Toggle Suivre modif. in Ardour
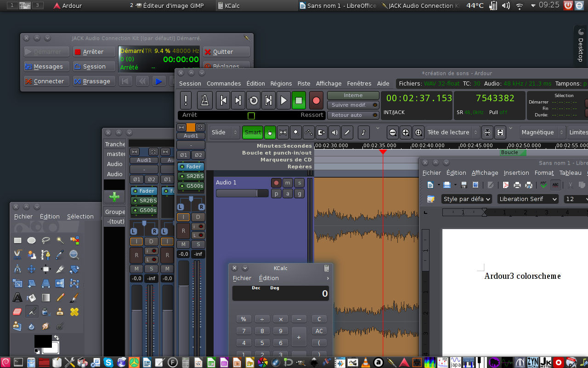 [353, 105]
